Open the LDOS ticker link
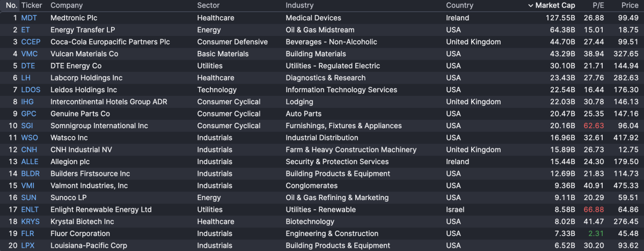This screenshot has height=251, width=644. point(31,90)
